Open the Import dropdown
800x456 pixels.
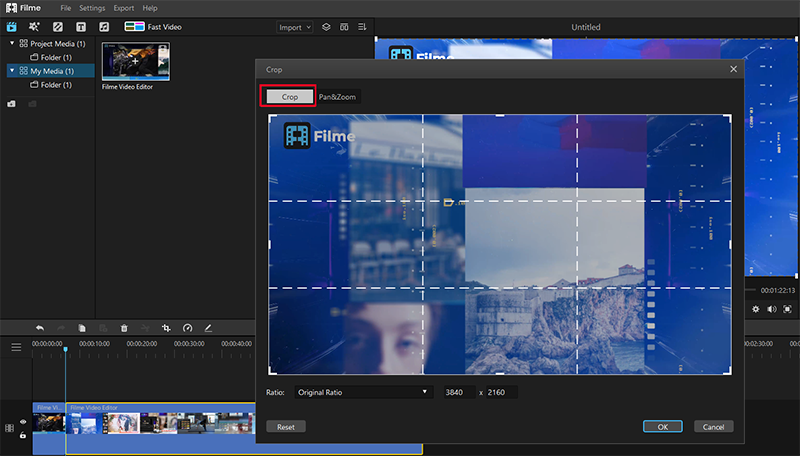click(294, 27)
